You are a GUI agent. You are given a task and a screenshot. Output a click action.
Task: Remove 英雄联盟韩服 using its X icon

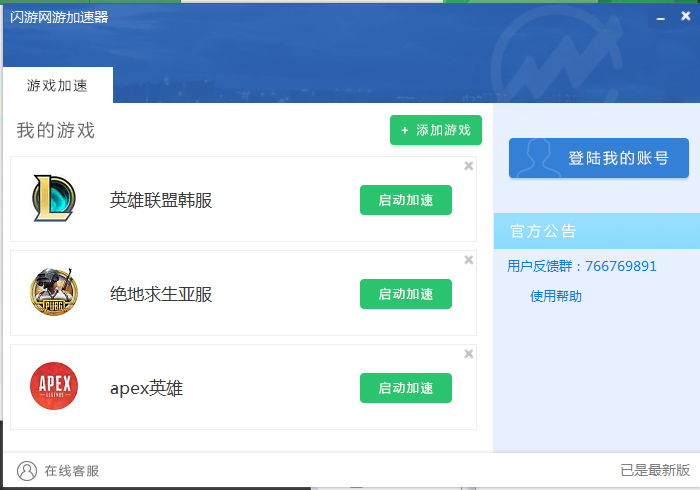(469, 166)
